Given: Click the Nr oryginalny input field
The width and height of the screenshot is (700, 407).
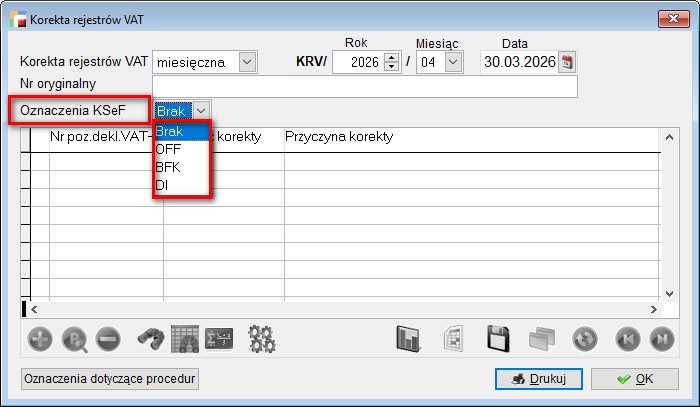Looking at the screenshot, I should coord(364,87).
